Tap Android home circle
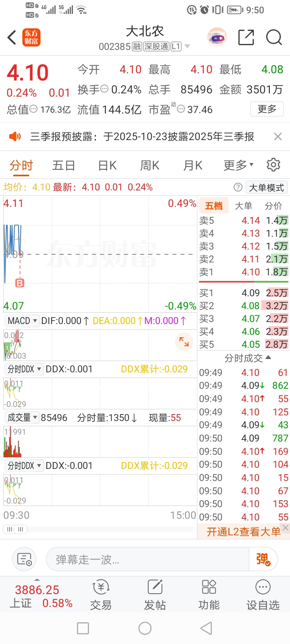 click(145, 628)
